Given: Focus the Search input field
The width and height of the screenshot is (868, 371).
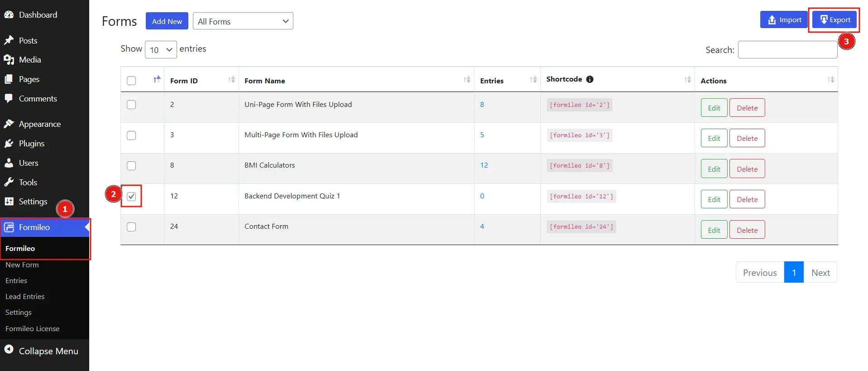Looking at the screenshot, I should [787, 50].
